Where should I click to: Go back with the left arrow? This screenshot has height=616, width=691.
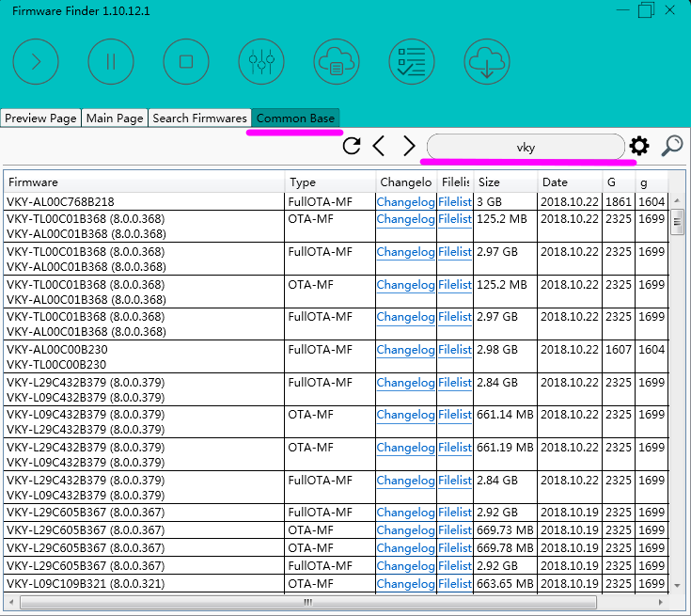pyautogui.click(x=379, y=146)
